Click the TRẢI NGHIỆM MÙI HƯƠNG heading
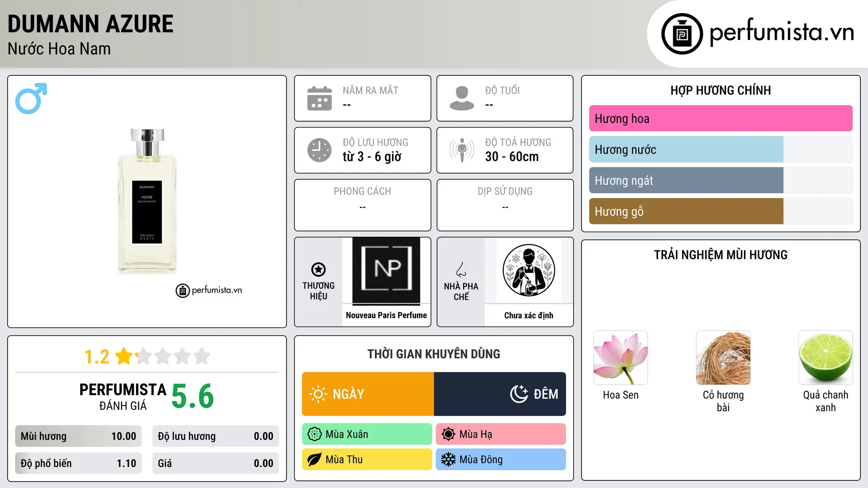The image size is (868, 488). (721, 255)
